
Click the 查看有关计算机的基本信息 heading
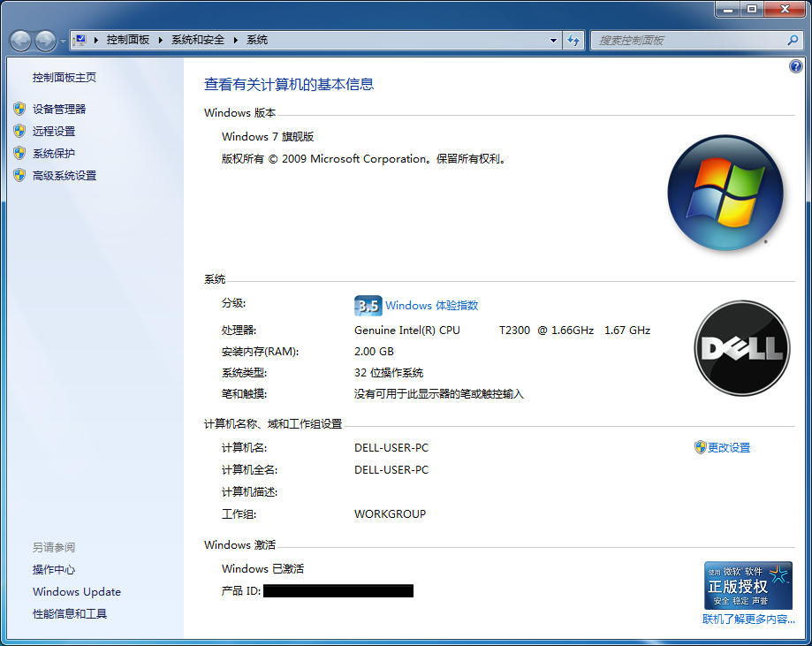pos(289,84)
